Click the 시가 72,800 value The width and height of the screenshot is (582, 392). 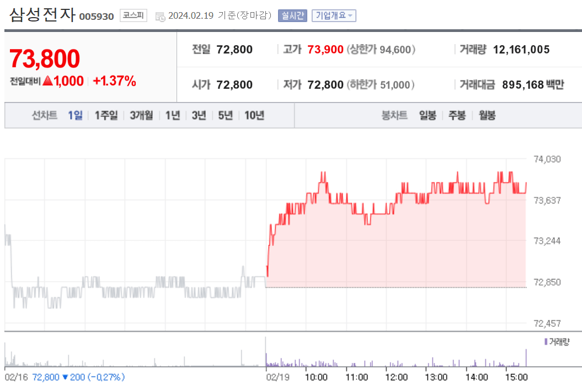pyautogui.click(x=234, y=85)
